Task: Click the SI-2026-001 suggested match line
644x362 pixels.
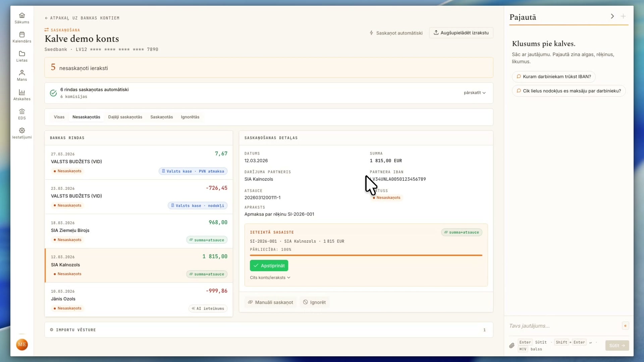Action: (x=297, y=241)
